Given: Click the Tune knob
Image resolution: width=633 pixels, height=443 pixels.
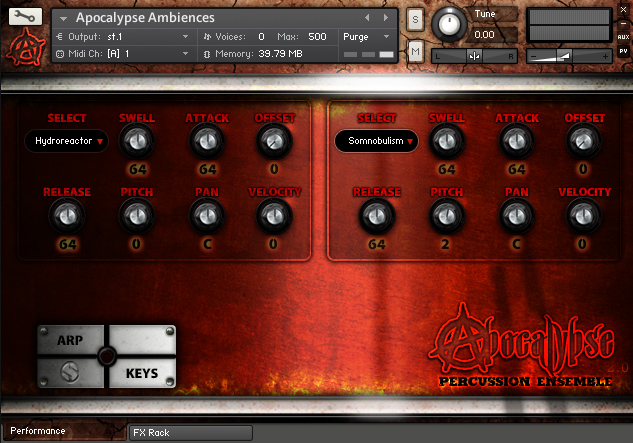Looking at the screenshot, I should (x=449, y=24).
